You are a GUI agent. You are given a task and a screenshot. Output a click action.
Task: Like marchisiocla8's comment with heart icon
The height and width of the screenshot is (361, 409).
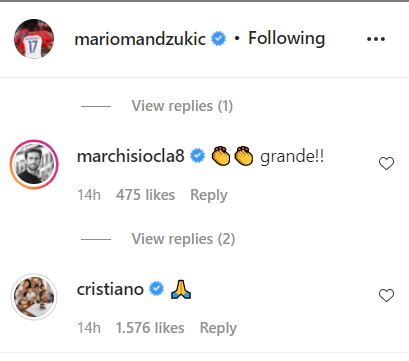(x=386, y=163)
